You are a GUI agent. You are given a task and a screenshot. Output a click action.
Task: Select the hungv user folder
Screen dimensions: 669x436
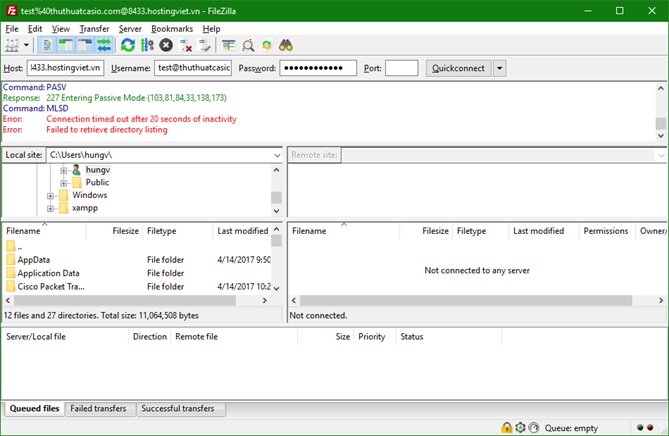point(98,170)
